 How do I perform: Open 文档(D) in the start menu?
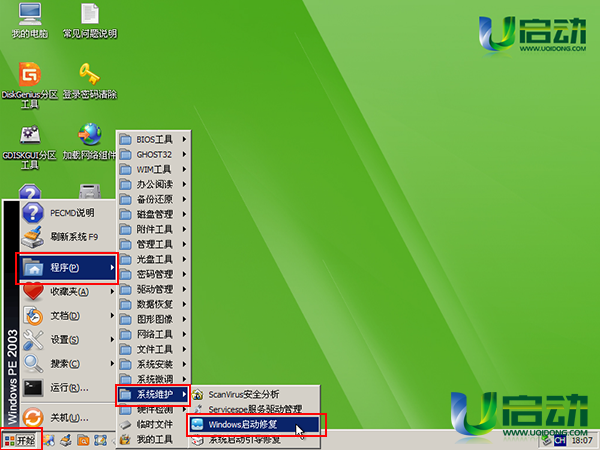(x=68, y=316)
